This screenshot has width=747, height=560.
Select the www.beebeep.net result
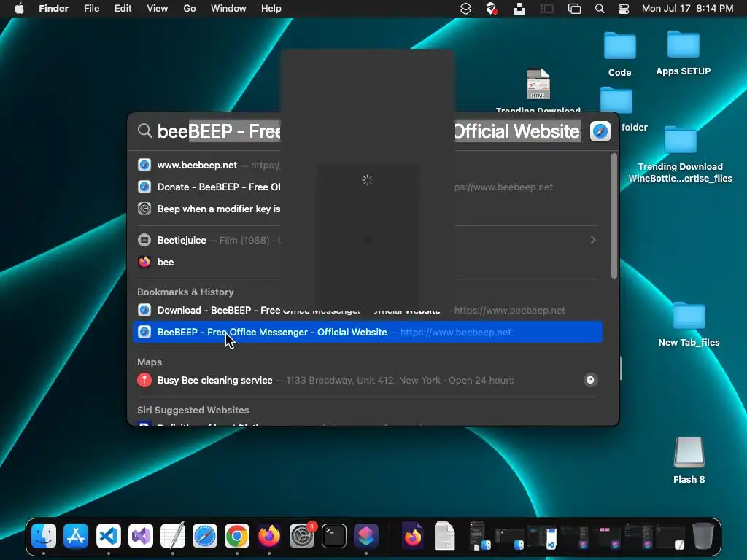[x=368, y=166]
